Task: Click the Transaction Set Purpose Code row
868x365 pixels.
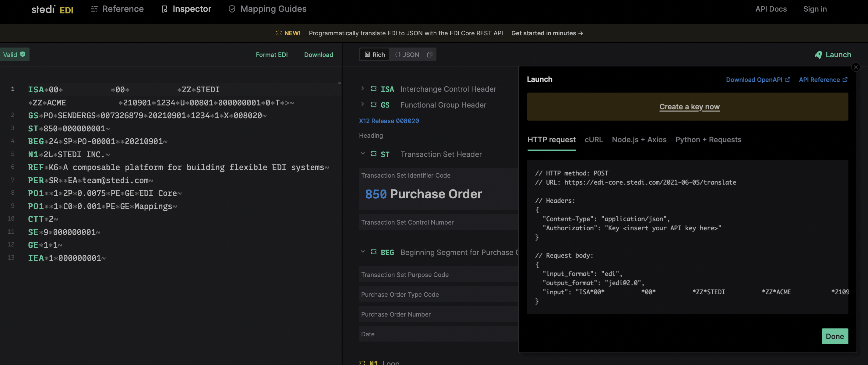Action: [438, 274]
